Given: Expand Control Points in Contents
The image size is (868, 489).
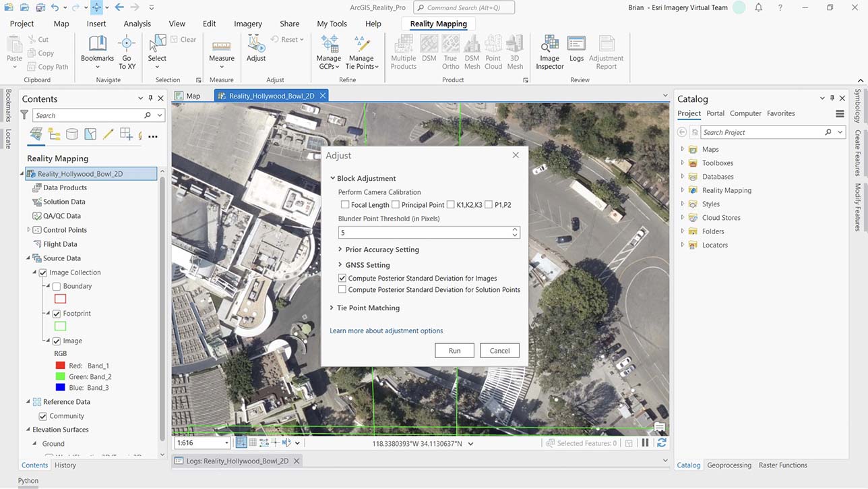Looking at the screenshot, I should coord(28,230).
